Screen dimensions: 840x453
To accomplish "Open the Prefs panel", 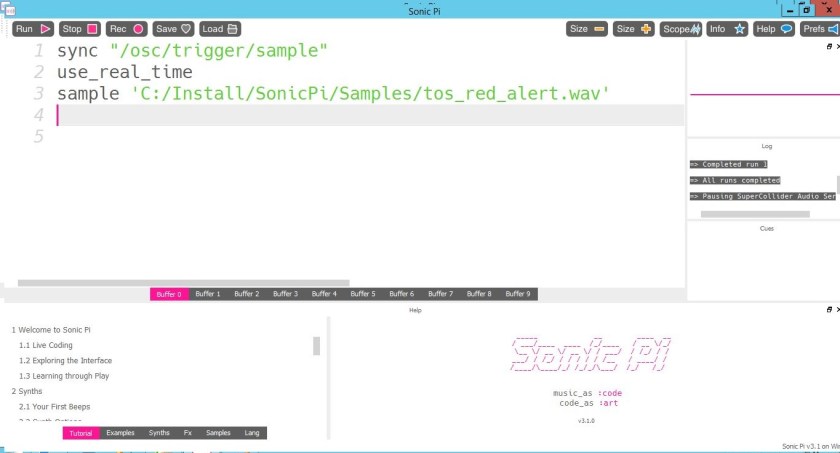I will [820, 29].
